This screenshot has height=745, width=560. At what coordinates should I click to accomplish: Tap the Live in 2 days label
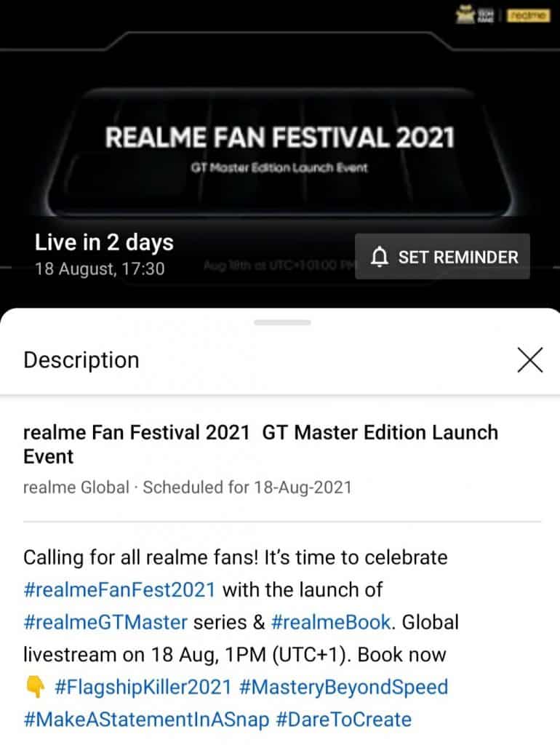click(104, 242)
